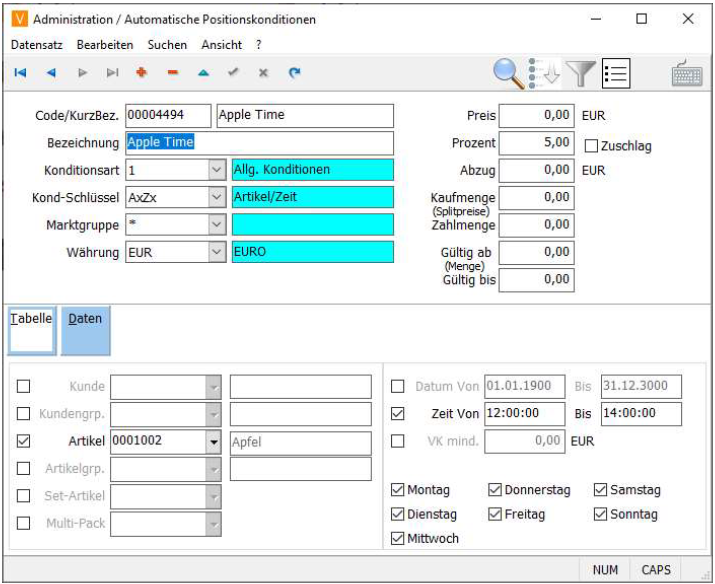This screenshot has height=584, width=715.
Task: Expand the Konditionsart dropdown
Action: tap(217, 170)
